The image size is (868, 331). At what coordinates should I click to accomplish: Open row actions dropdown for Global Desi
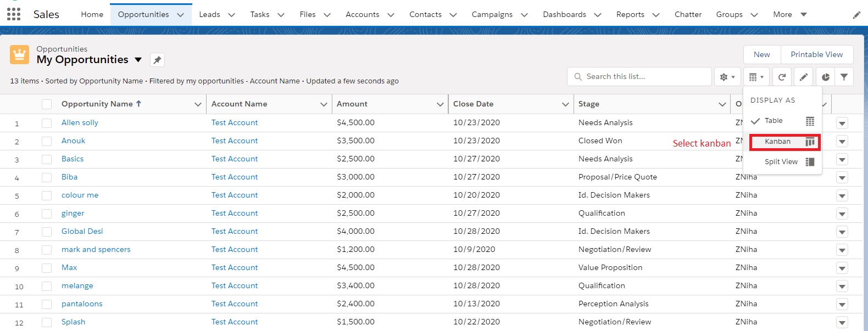click(842, 232)
